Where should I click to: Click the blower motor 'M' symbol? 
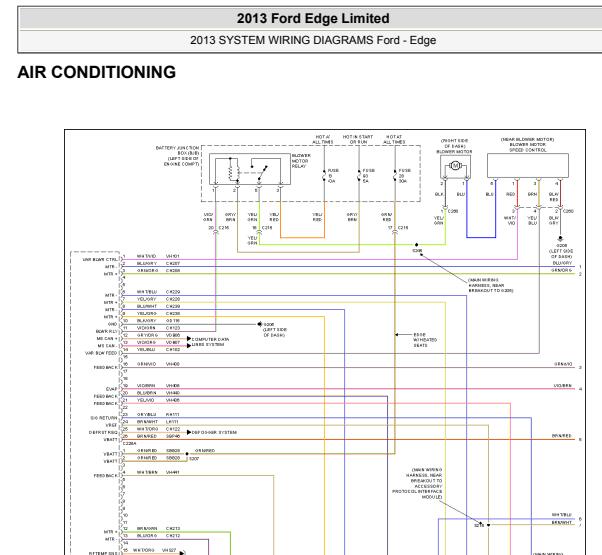(455, 166)
